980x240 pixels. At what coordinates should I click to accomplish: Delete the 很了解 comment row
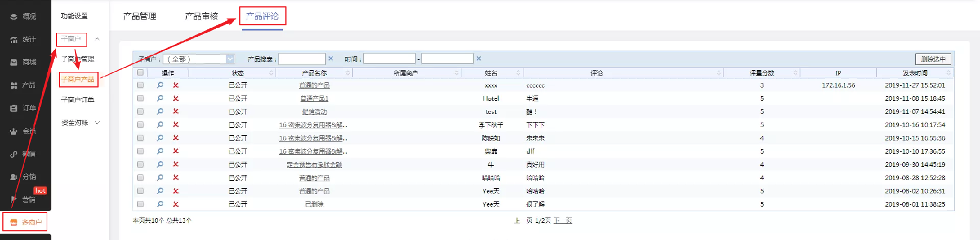176,204
